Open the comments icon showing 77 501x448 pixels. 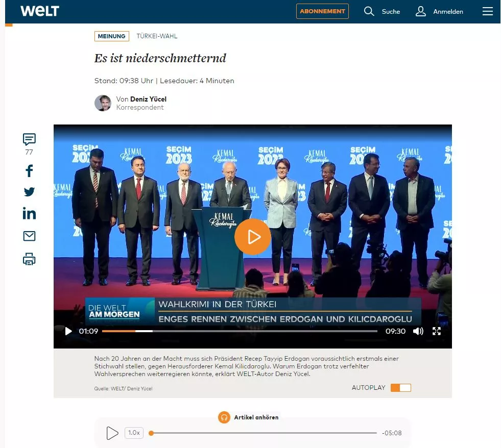[29, 139]
